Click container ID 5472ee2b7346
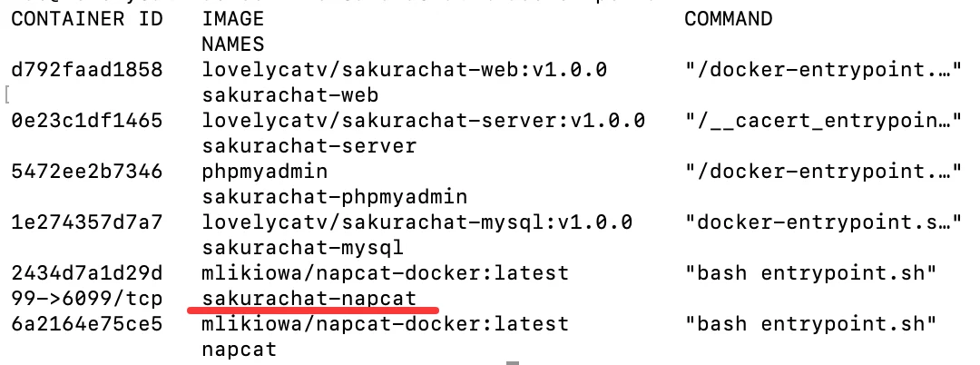The width and height of the screenshot is (980, 365). tap(86, 171)
